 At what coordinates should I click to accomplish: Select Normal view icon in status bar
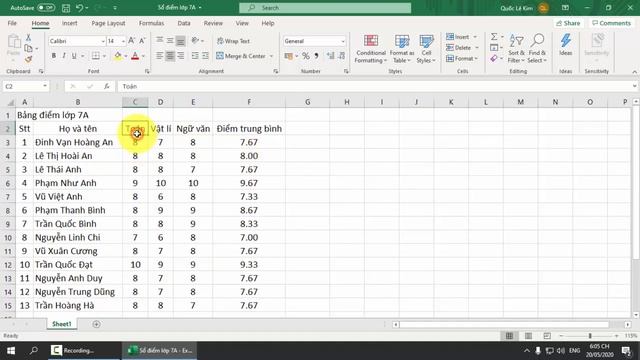[x=509, y=336]
